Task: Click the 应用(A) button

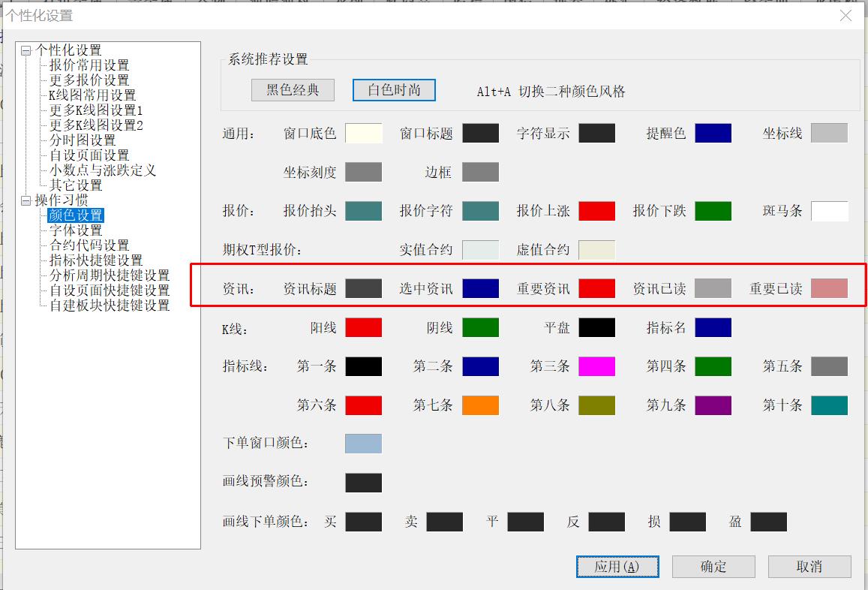Action: [617, 567]
